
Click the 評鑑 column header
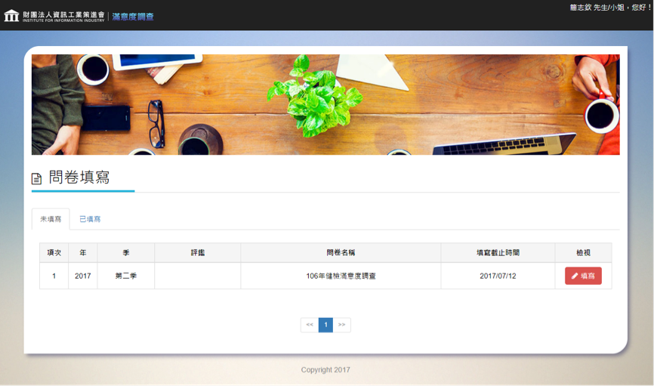[198, 252]
